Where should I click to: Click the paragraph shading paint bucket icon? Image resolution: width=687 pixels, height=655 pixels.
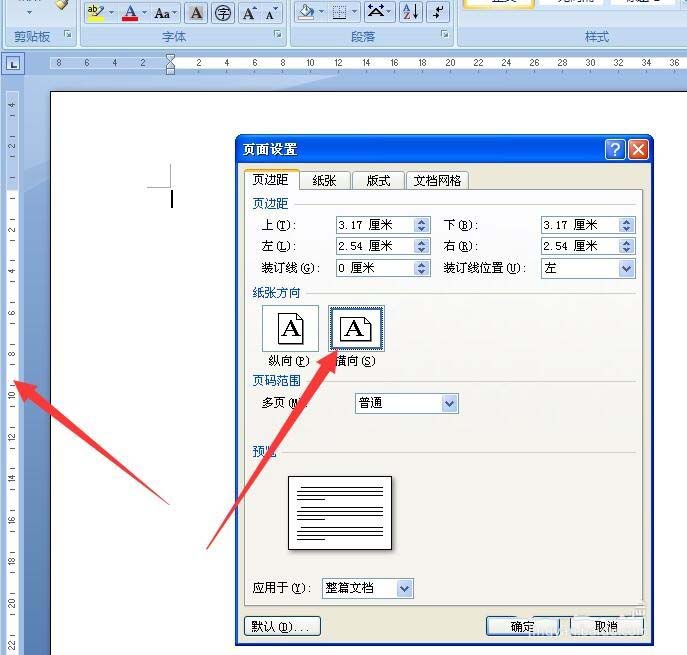[305, 12]
